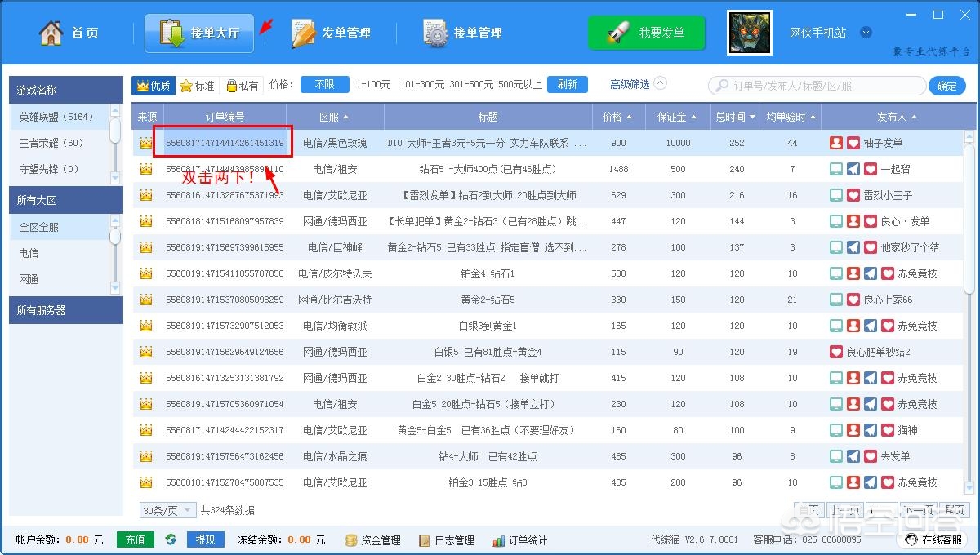Screen dimensions: 980x555
Task: Click the refresh icon beside 充值 button
Action: [x=171, y=539]
